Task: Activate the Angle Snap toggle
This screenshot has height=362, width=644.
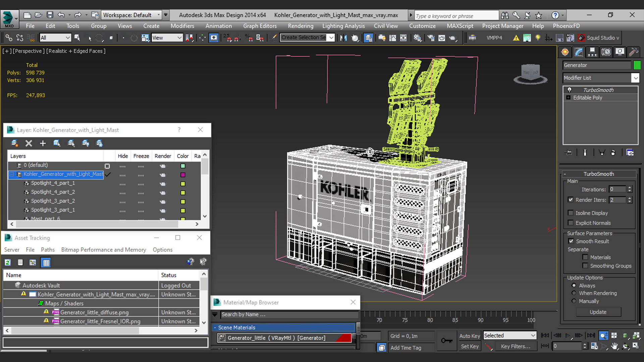Action: click(237, 38)
